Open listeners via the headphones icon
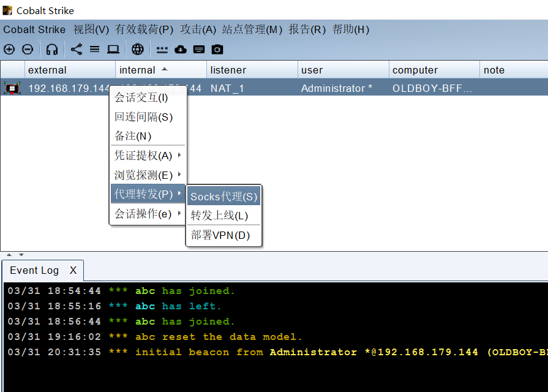The width and height of the screenshot is (548, 392). click(51, 49)
